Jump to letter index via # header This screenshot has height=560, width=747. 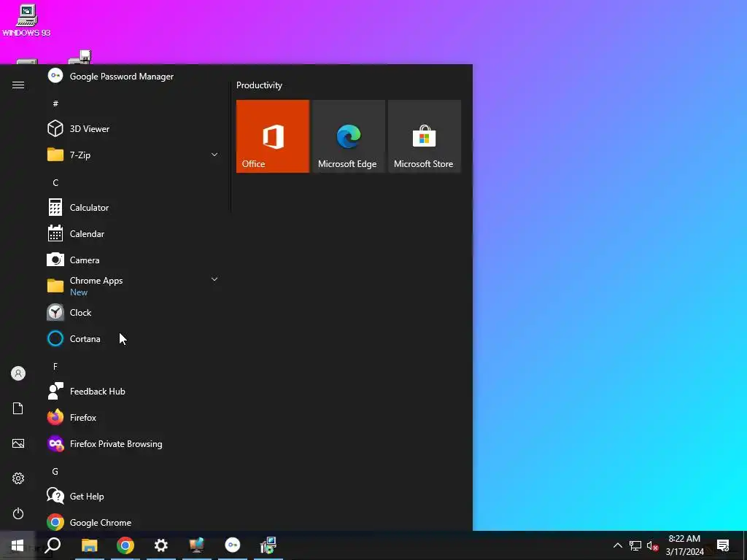pyautogui.click(x=55, y=104)
